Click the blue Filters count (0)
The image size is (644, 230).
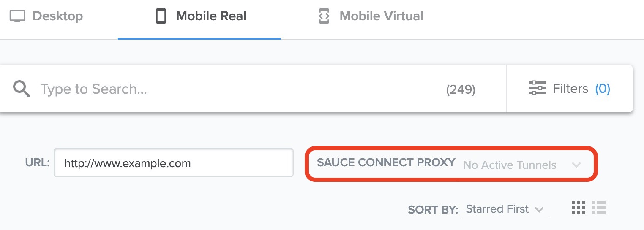tap(603, 89)
